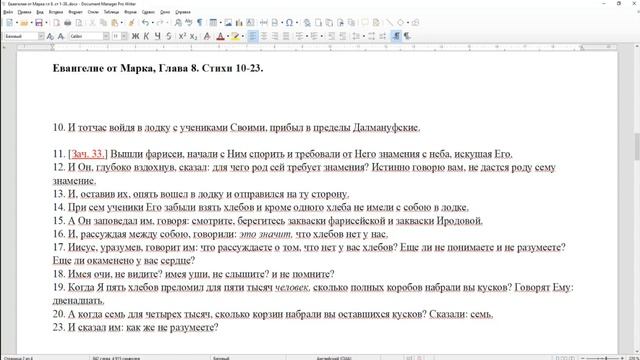Screen dimensions: 640x360
Task: Click the Clear Direct Formatting icon
Action: (207, 36)
